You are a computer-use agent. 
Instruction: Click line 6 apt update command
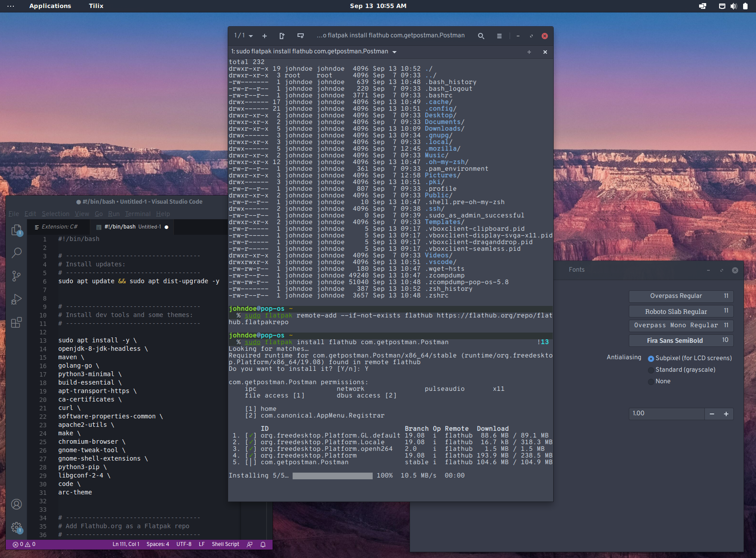[139, 281]
